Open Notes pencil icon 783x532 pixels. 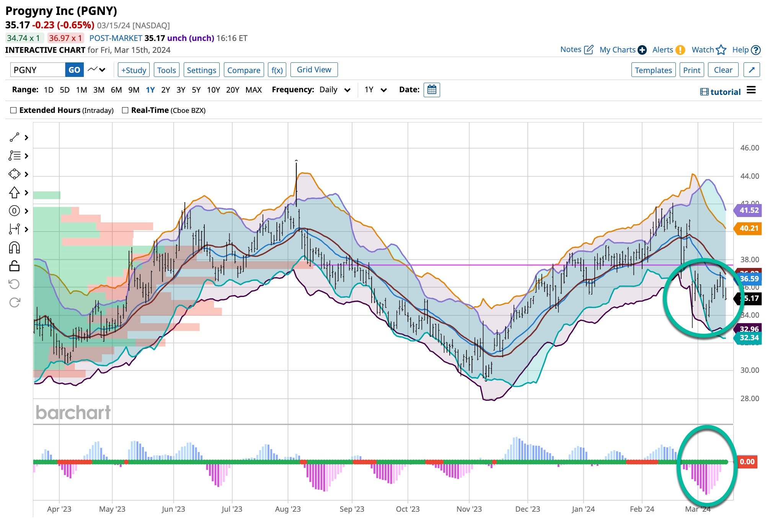tap(589, 49)
